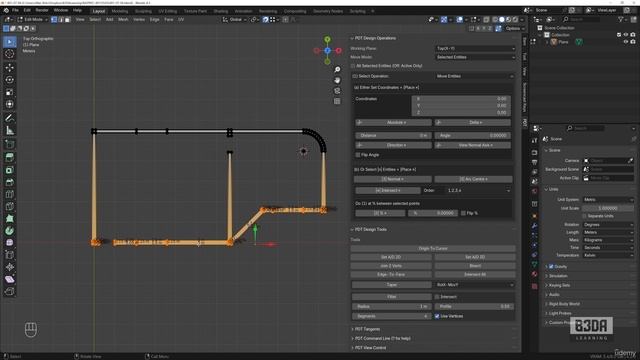The image size is (640, 360).
Task: Open the Edit Mode selector dropdown
Action: click(x=33, y=20)
